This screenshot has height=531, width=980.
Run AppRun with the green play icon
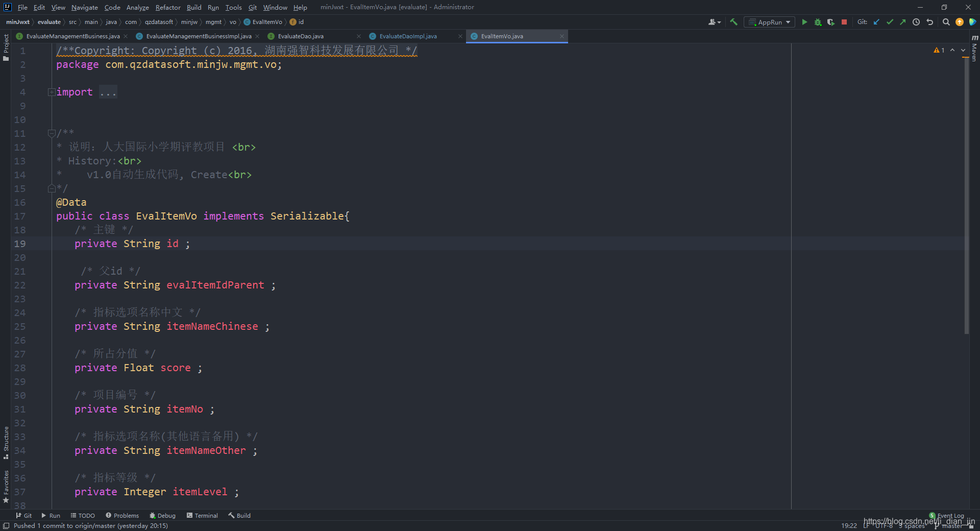click(x=804, y=22)
